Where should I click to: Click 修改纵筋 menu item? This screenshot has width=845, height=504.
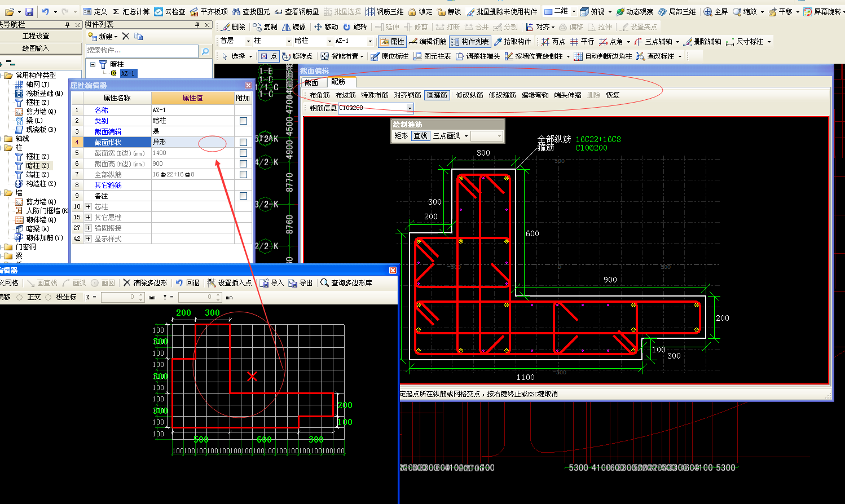470,95
